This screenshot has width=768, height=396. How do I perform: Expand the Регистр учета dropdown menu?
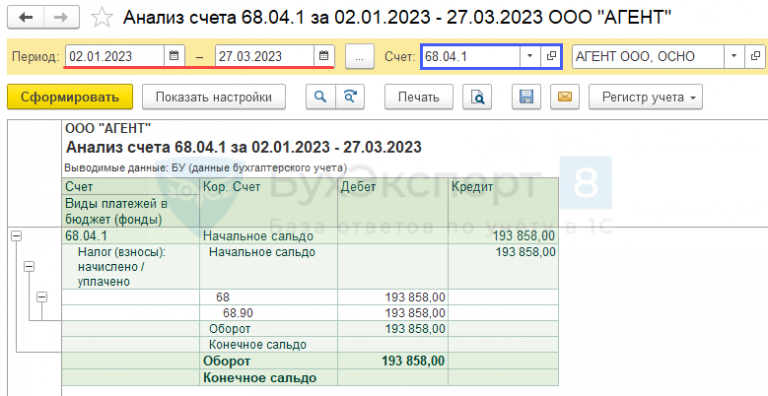646,97
